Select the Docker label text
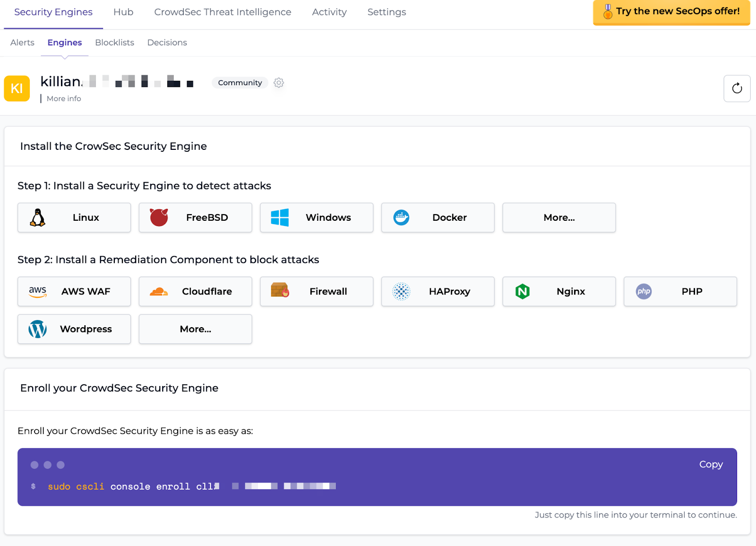Image resolution: width=756 pixels, height=546 pixels. tap(449, 217)
